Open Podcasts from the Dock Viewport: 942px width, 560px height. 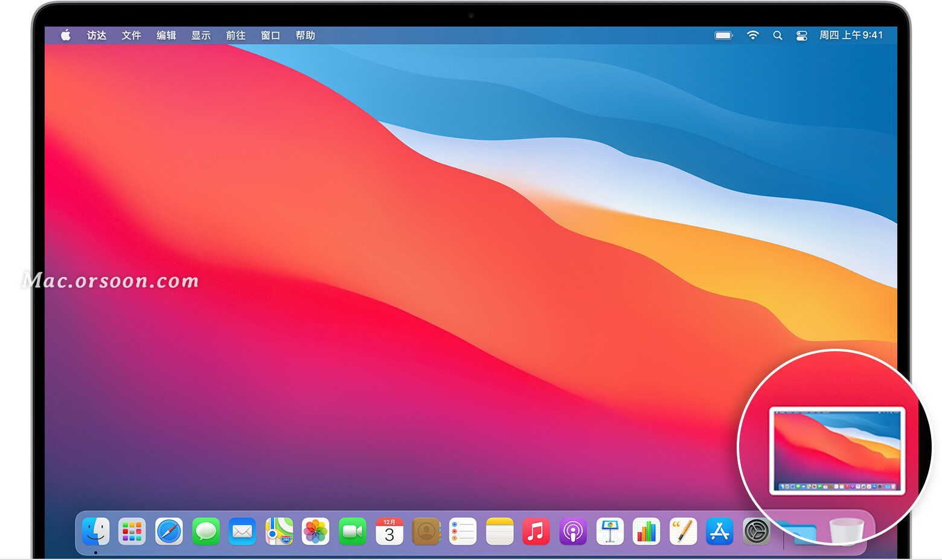573,532
